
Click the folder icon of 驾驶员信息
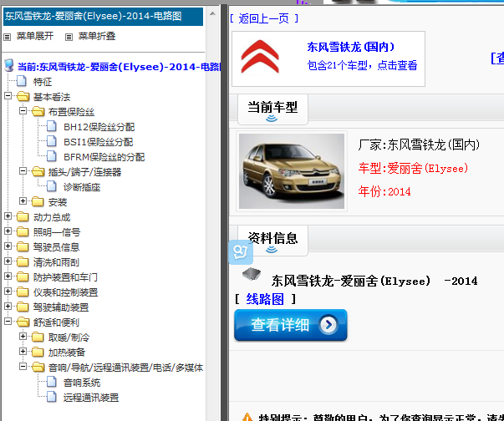pyautogui.click(x=23, y=246)
